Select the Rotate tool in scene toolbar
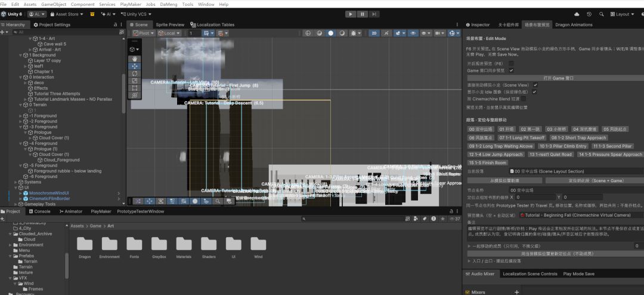Viewport: 644px width, 295px height. point(134,73)
